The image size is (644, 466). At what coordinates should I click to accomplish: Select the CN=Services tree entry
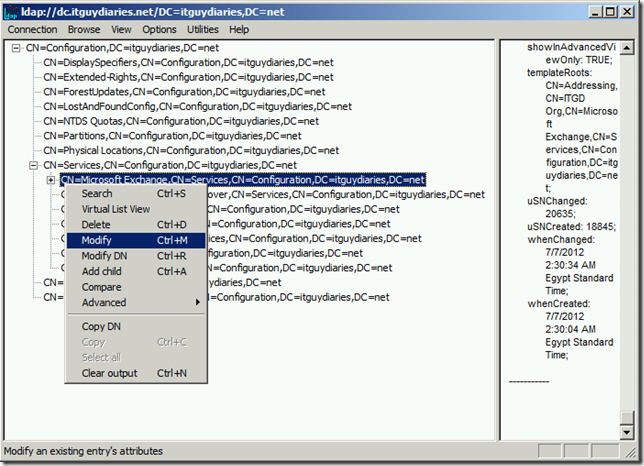click(x=170, y=165)
